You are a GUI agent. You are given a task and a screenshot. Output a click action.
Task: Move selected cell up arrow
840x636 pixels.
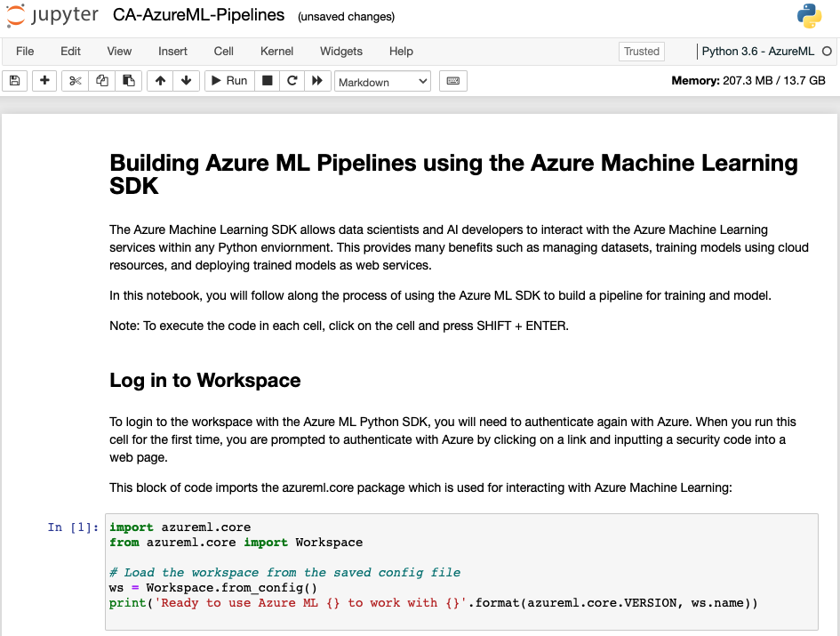[160, 81]
